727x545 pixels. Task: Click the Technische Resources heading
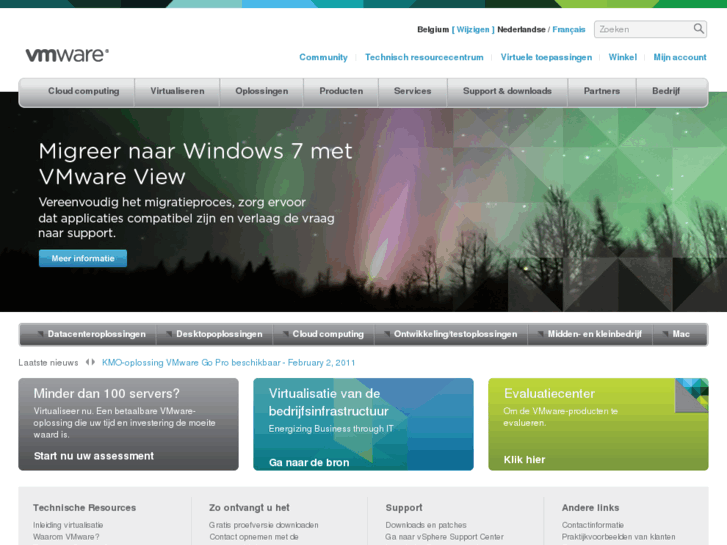[84, 507]
